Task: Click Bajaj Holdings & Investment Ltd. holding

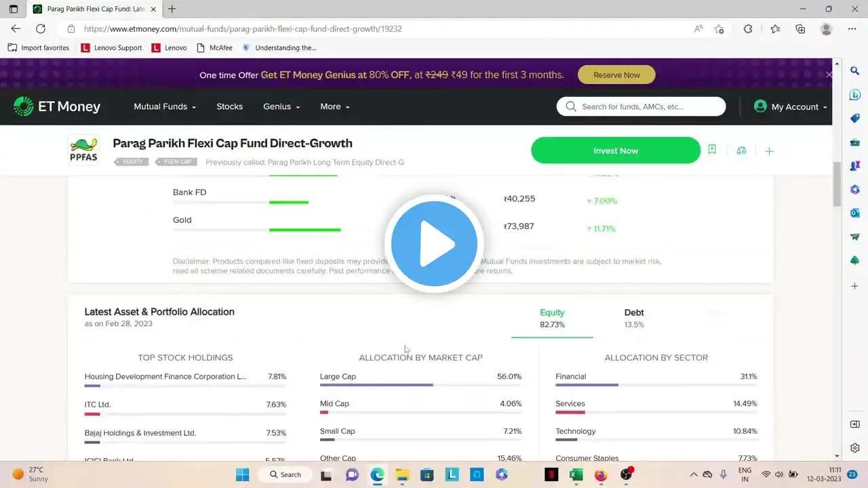Action: tap(140, 433)
